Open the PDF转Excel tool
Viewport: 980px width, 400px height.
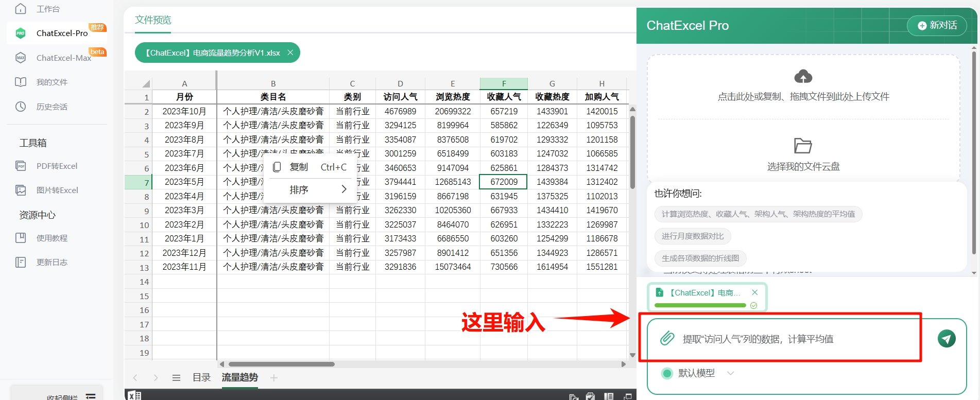[57, 166]
